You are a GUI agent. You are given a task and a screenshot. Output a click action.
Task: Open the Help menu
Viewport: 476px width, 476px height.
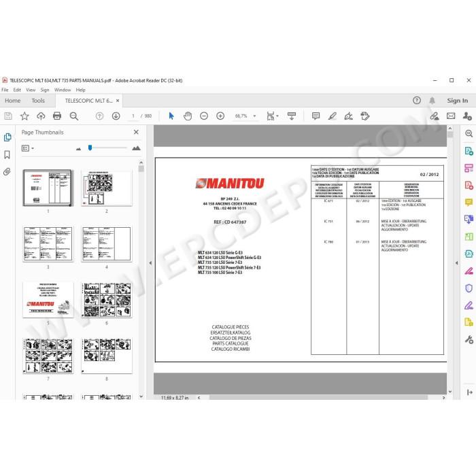(81, 90)
